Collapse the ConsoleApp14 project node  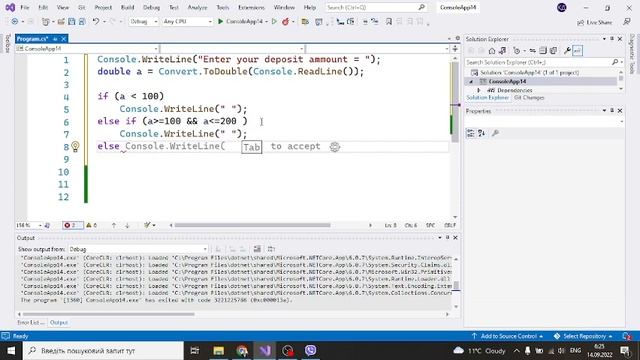click(x=472, y=82)
